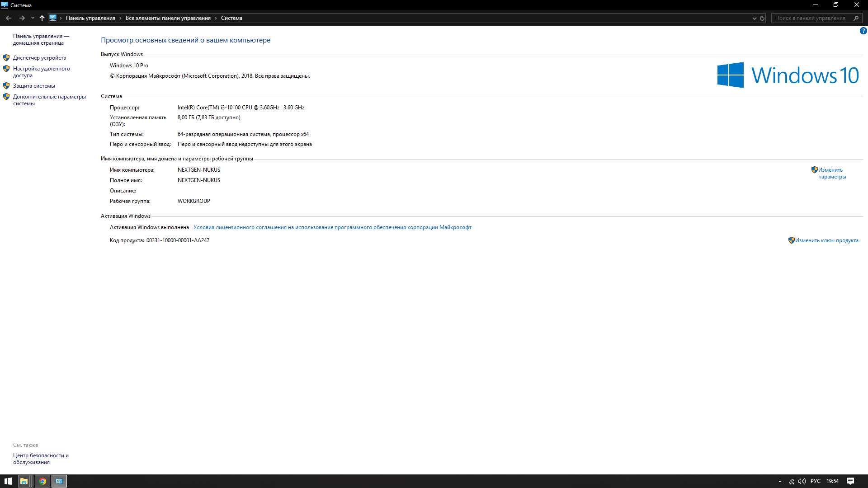The height and width of the screenshot is (488, 868).
Task: Expand chevron after Панель управления breadcrumb
Action: click(121, 18)
